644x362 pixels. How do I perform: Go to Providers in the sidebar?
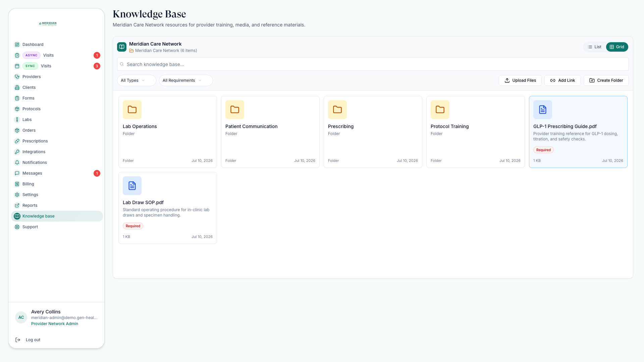(x=57, y=77)
